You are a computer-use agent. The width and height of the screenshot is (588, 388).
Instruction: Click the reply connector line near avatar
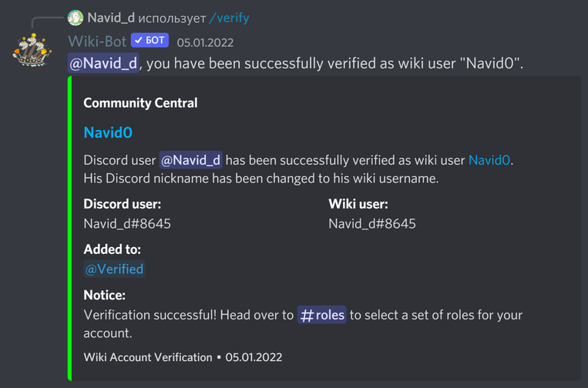(47, 22)
